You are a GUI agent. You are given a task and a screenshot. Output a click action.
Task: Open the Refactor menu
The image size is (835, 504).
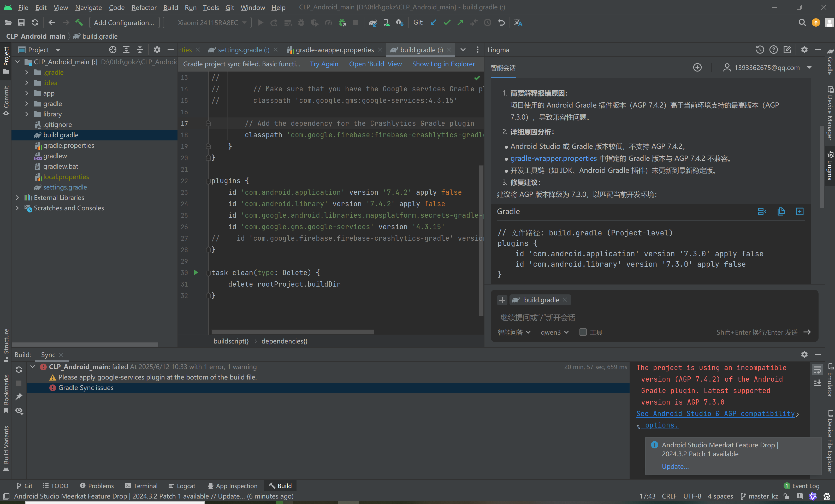tap(144, 7)
